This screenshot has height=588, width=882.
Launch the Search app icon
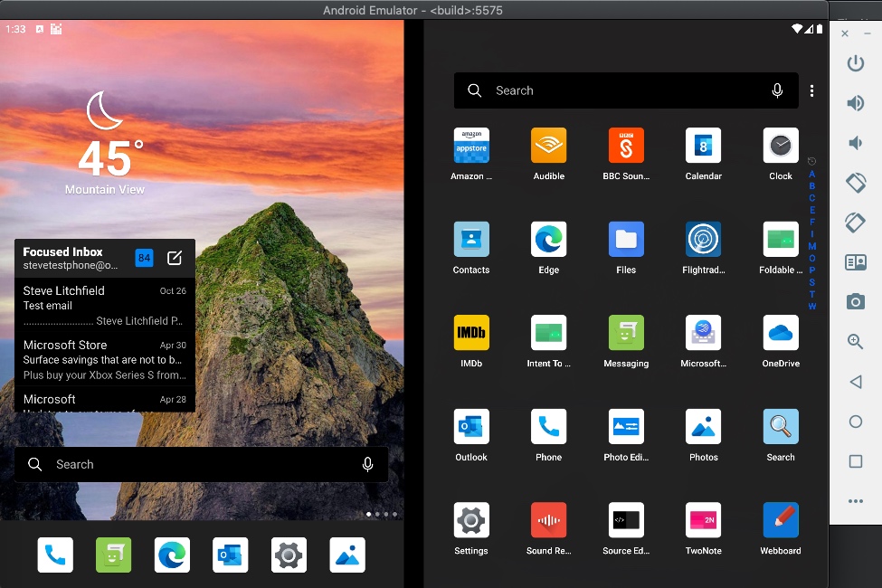coord(781,426)
